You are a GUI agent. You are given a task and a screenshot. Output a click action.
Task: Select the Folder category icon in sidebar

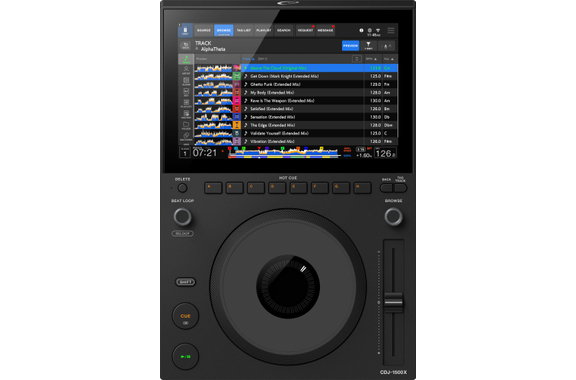coord(186,126)
